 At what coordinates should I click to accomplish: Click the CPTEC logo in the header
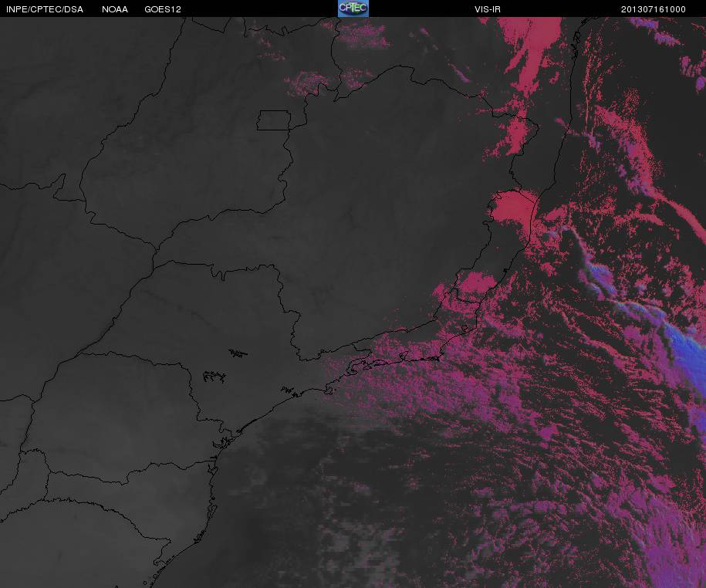coord(353,8)
